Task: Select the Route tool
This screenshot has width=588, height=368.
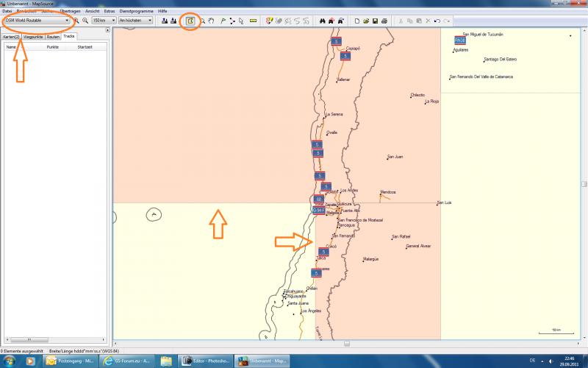Action: click(232, 21)
